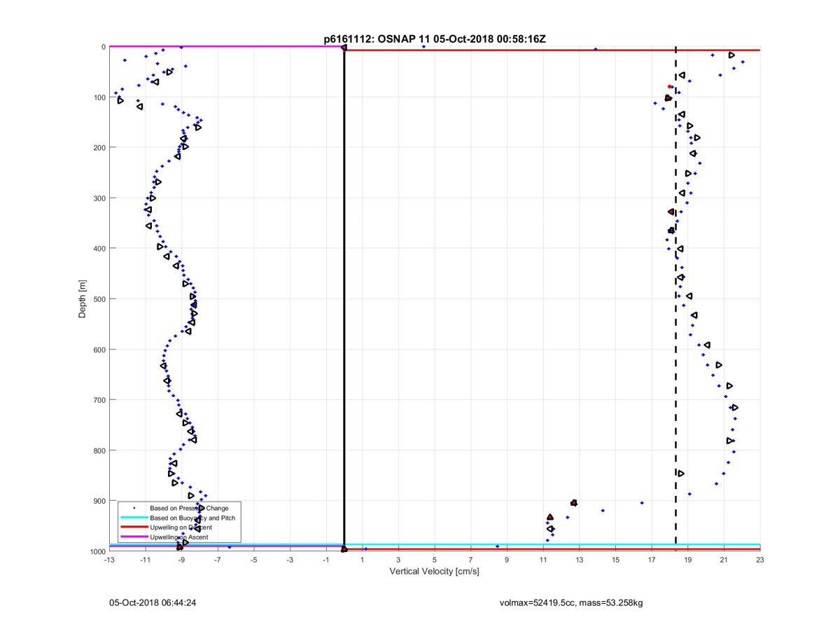The width and height of the screenshot is (840, 620).
Task: Click the velocity tick label -7
Action: (218, 560)
